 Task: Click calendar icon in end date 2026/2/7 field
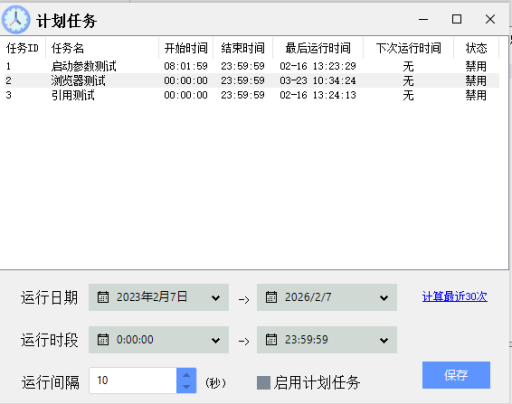click(271, 297)
